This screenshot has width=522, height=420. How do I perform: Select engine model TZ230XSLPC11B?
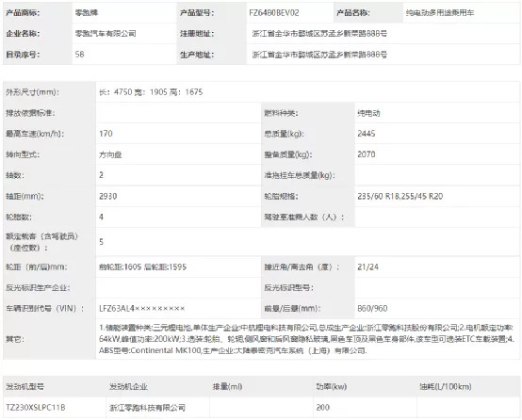pyautogui.click(x=36, y=408)
